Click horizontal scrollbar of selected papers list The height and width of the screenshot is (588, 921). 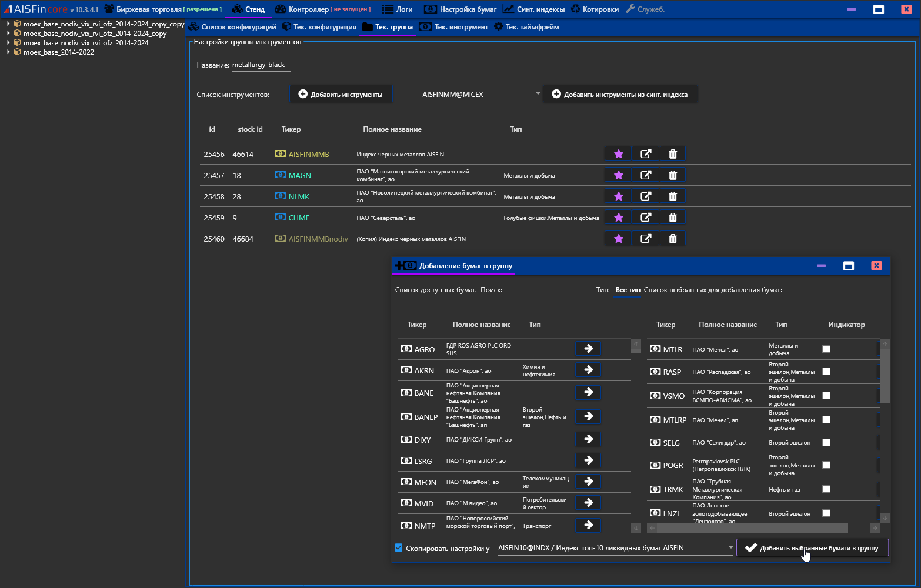[752, 528]
